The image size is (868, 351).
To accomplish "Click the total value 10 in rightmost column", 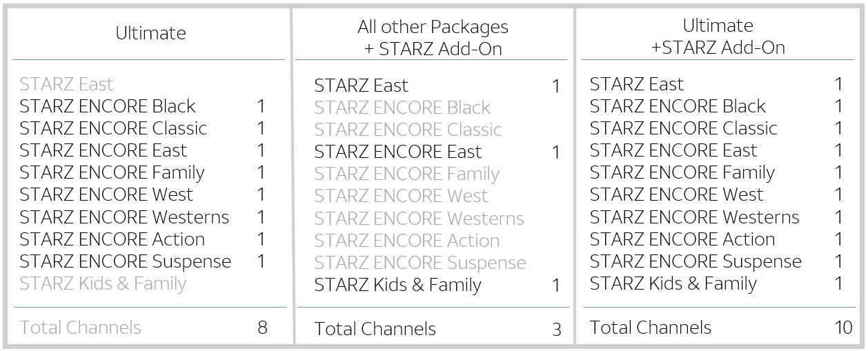I will click(843, 328).
